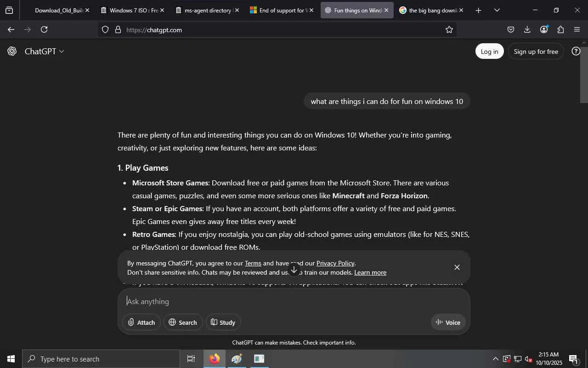Open Task View on the taskbar
Viewport: 588px width, 368px height.
tap(191, 359)
